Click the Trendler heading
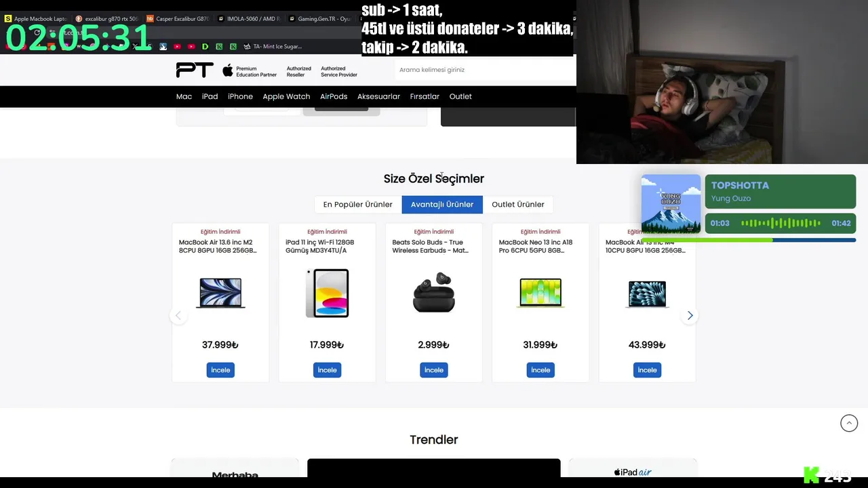The image size is (868, 488). pyautogui.click(x=434, y=440)
